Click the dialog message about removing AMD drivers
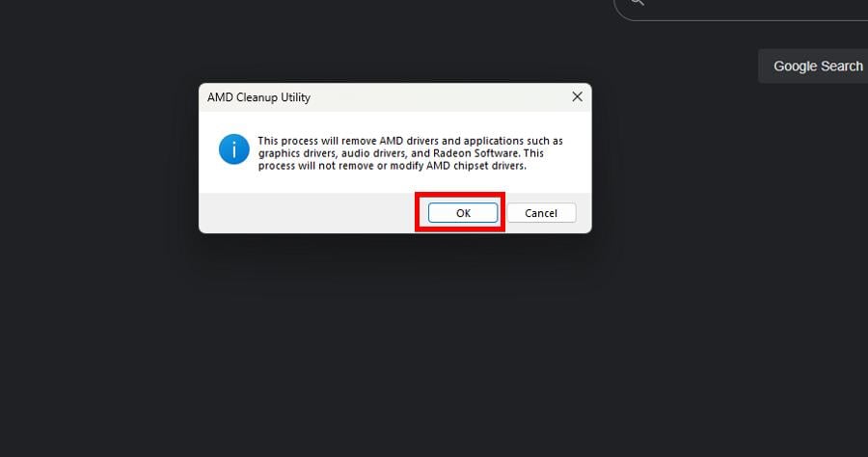The image size is (868, 457). click(x=410, y=153)
